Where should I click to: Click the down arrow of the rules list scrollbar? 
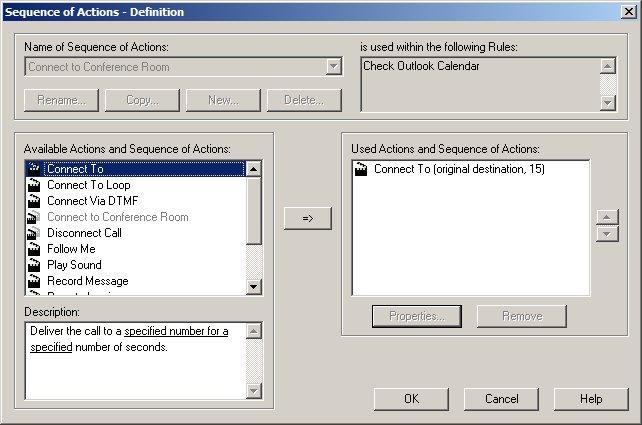pos(608,102)
